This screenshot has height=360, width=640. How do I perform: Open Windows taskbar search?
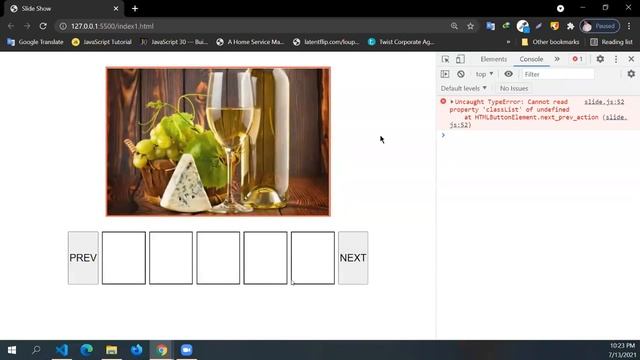[36, 350]
